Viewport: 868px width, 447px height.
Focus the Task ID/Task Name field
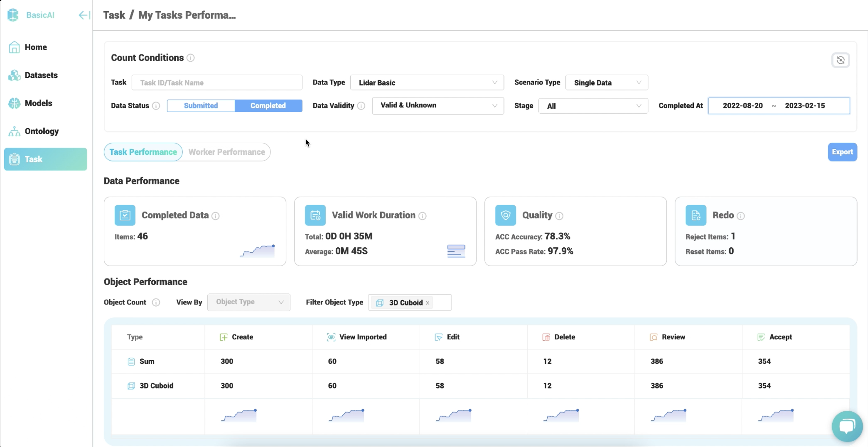(x=217, y=83)
